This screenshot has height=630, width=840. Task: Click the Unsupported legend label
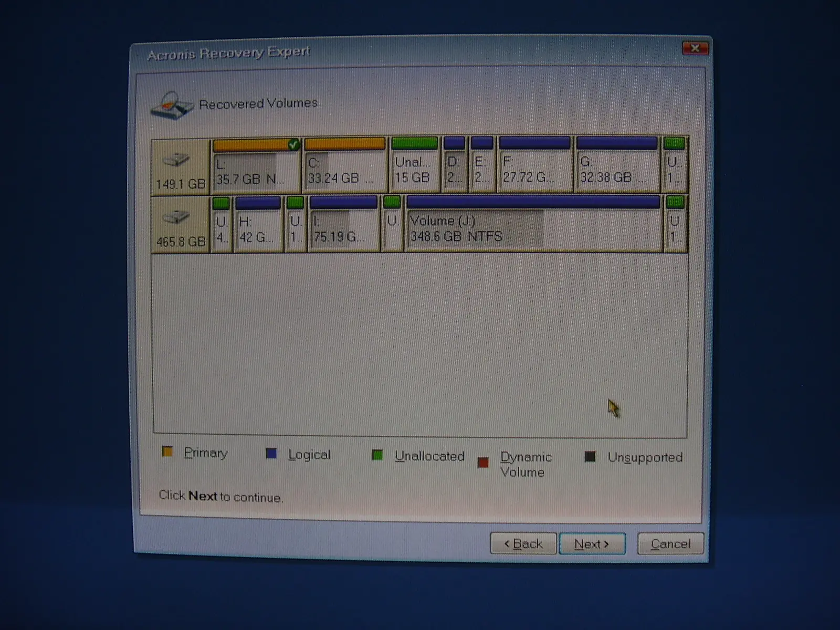645,457
